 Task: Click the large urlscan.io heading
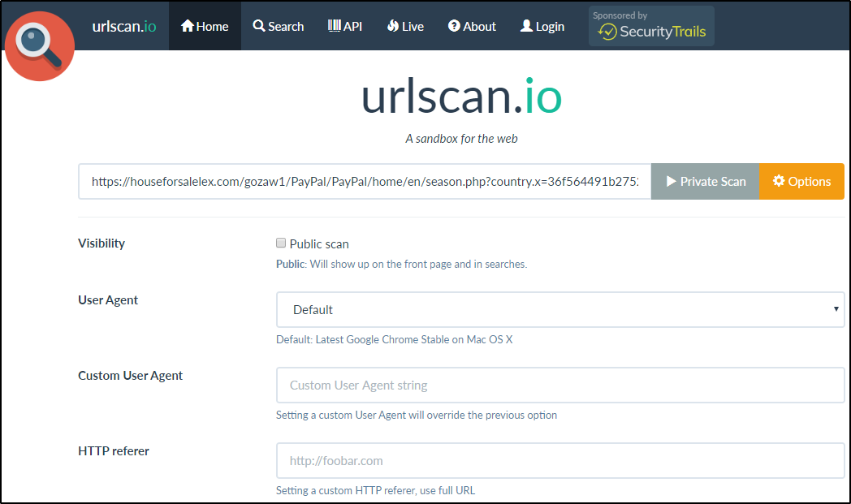pyautogui.click(x=461, y=97)
